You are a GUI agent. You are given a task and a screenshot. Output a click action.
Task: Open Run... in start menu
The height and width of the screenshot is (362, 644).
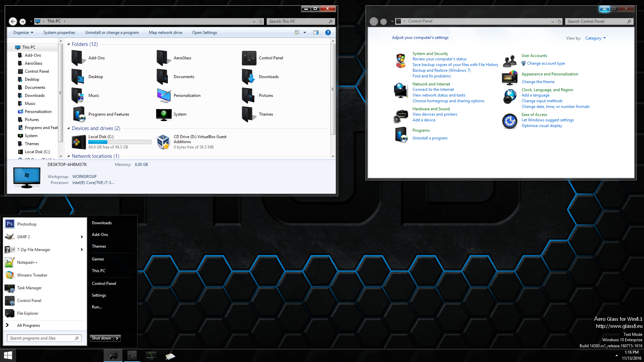[97, 307]
